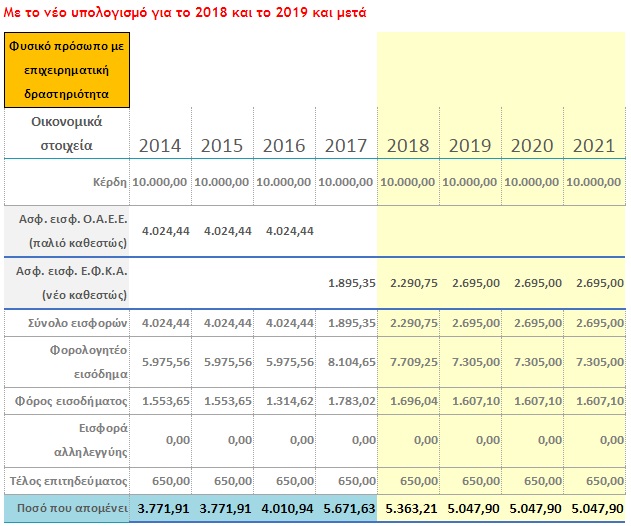Click remaining amount 3.771,91 for 2015
This screenshot has height=526, width=631.
(x=225, y=509)
